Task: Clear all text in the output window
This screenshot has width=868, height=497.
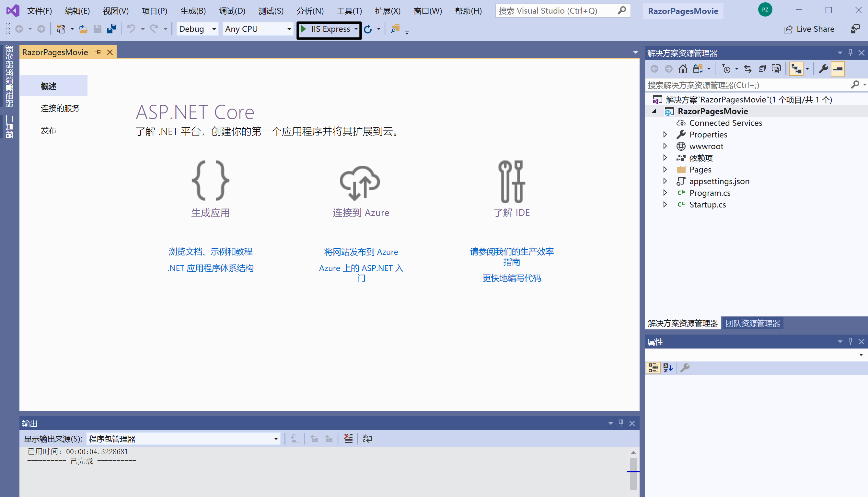Action: [x=348, y=438]
